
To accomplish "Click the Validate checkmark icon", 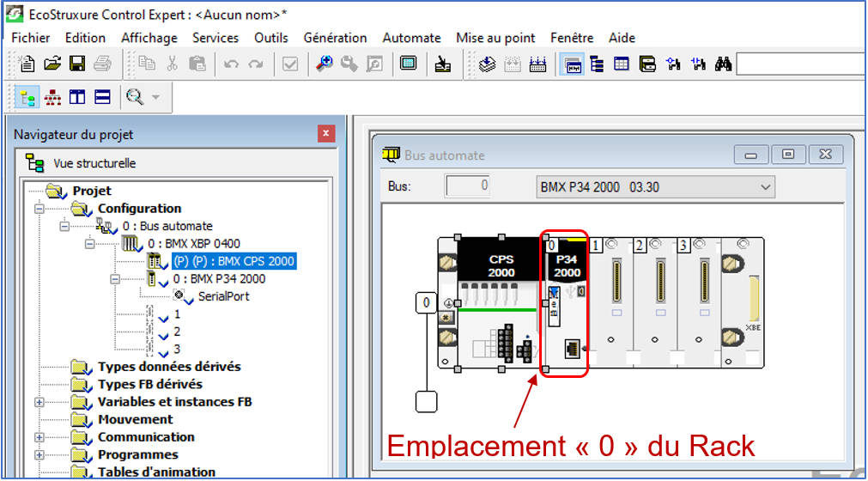I will pyautogui.click(x=290, y=64).
